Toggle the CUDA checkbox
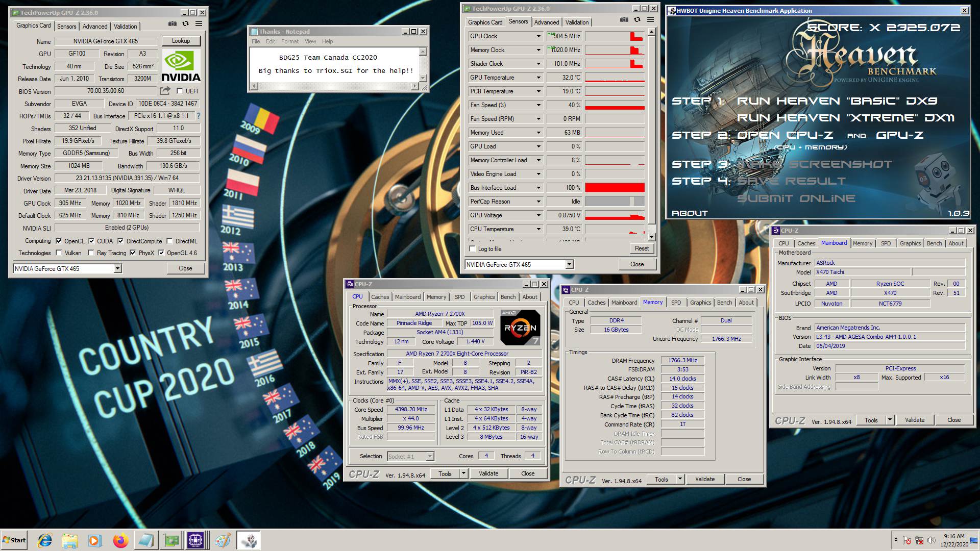This screenshot has height=551, width=980. tap(91, 241)
